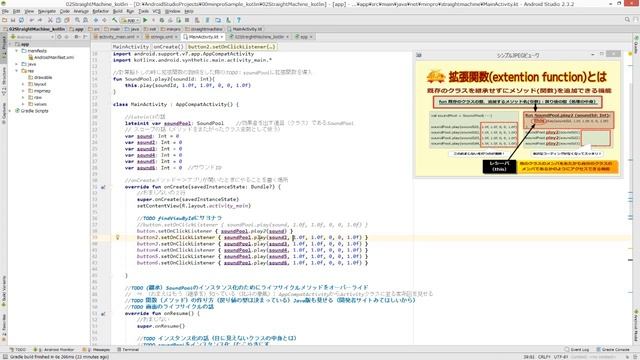Click the Open file toolbar icon
The width and height of the screenshot is (640, 360).
pos(5,20)
